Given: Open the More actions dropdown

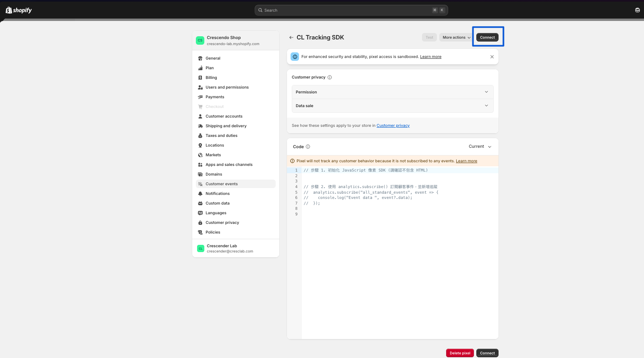Looking at the screenshot, I should point(456,37).
